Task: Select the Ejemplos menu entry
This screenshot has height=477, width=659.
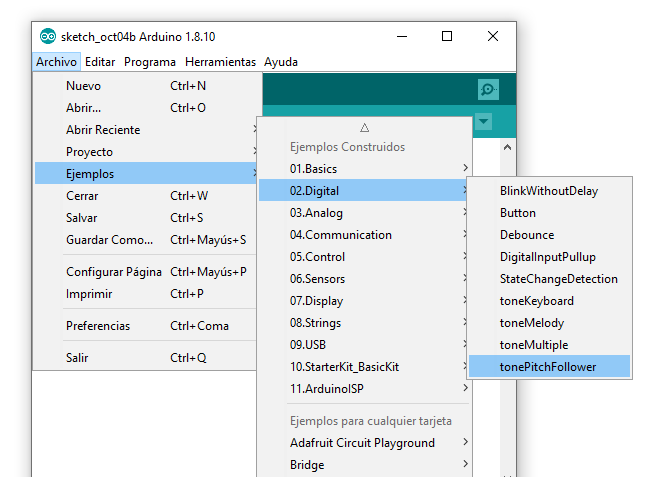Action: click(x=146, y=174)
